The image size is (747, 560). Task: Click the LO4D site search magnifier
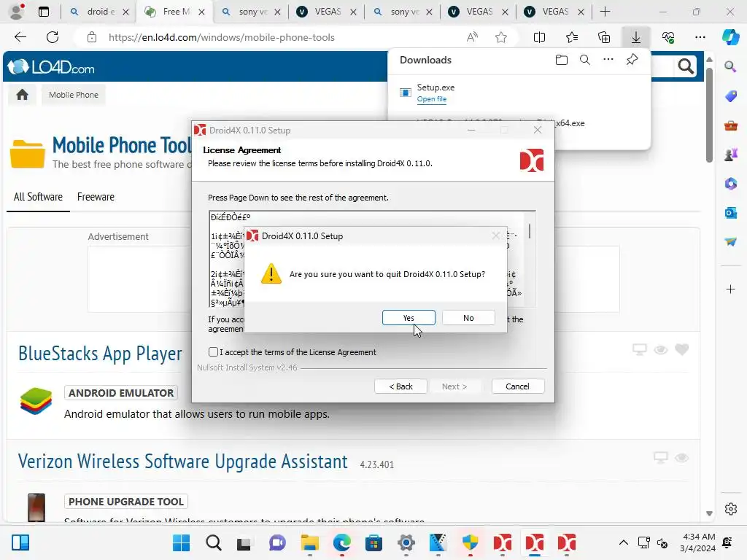coord(686,66)
